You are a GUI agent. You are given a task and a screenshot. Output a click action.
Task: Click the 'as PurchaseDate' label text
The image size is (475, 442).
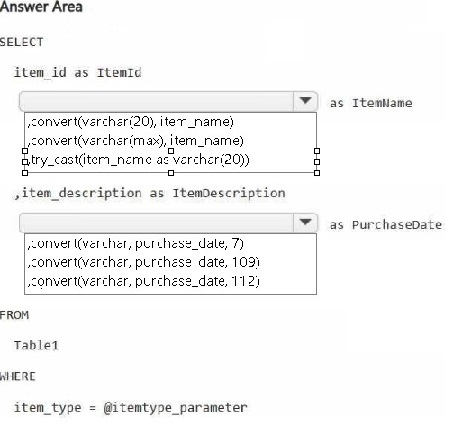[386, 225]
